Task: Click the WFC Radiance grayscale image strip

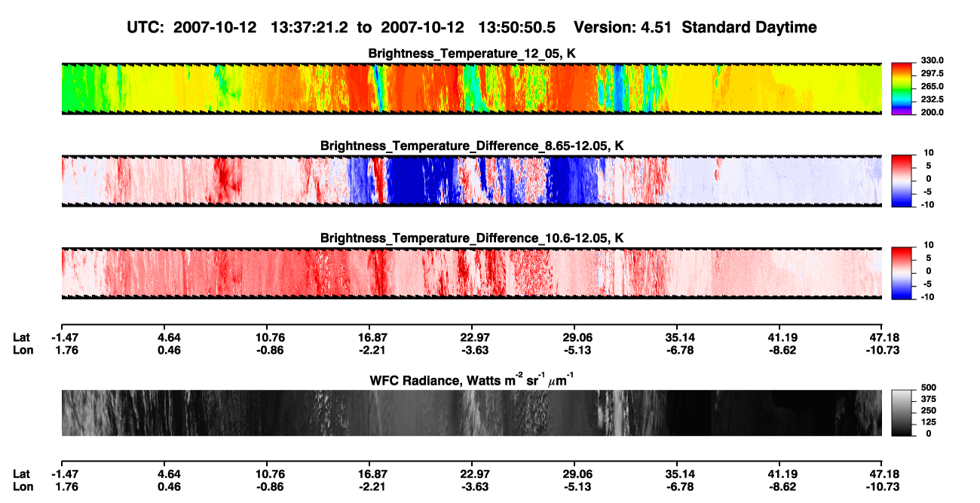Action: pos(471,413)
